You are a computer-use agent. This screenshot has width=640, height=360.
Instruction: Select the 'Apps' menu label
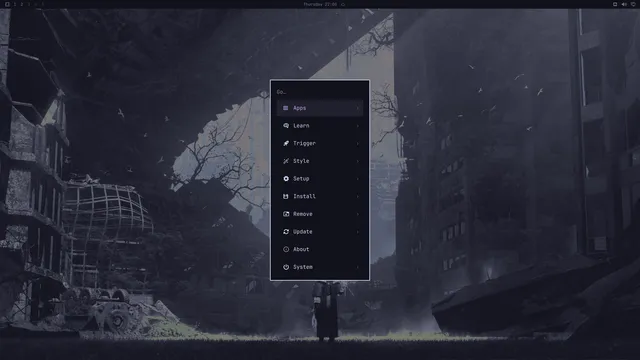[x=300, y=108]
